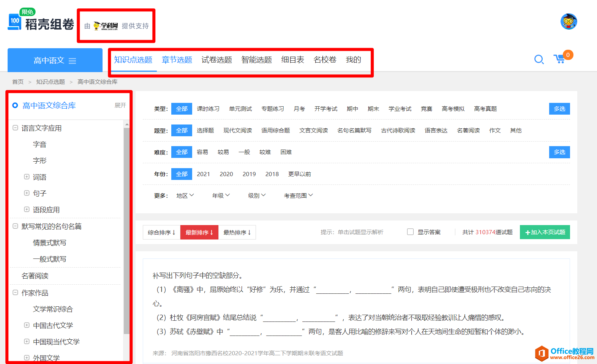
Task: Collapse the 作家作品 tree node
Action: point(15,293)
